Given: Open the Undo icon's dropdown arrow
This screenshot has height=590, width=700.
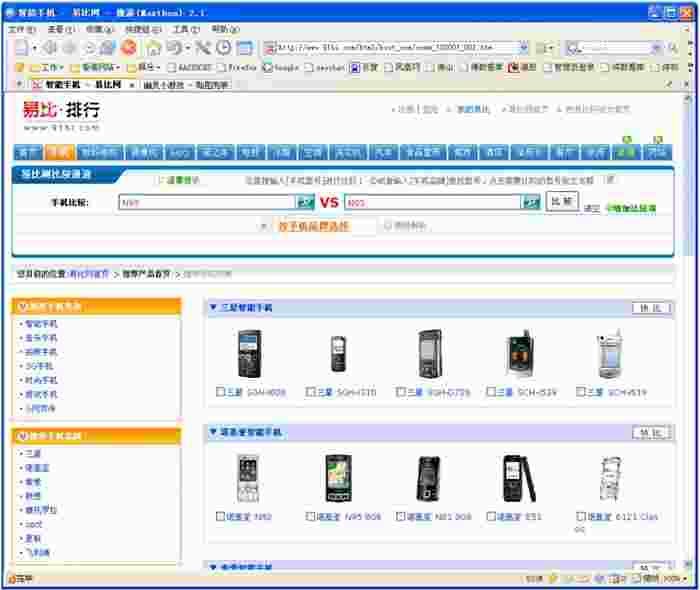Looking at the screenshot, I should point(188,48).
